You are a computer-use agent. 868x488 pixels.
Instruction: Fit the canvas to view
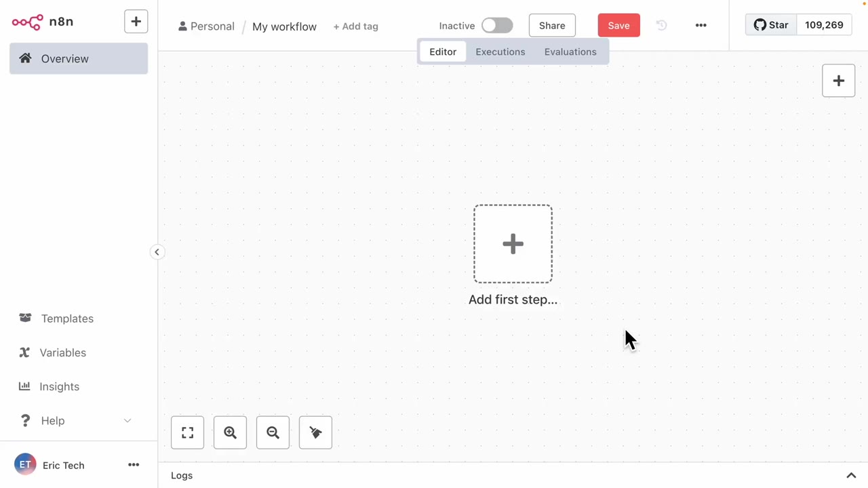[188, 432]
